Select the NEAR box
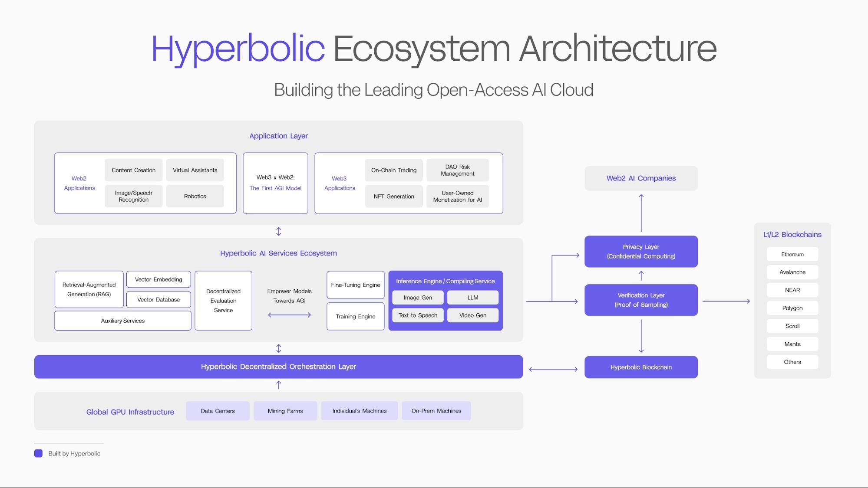 point(792,290)
